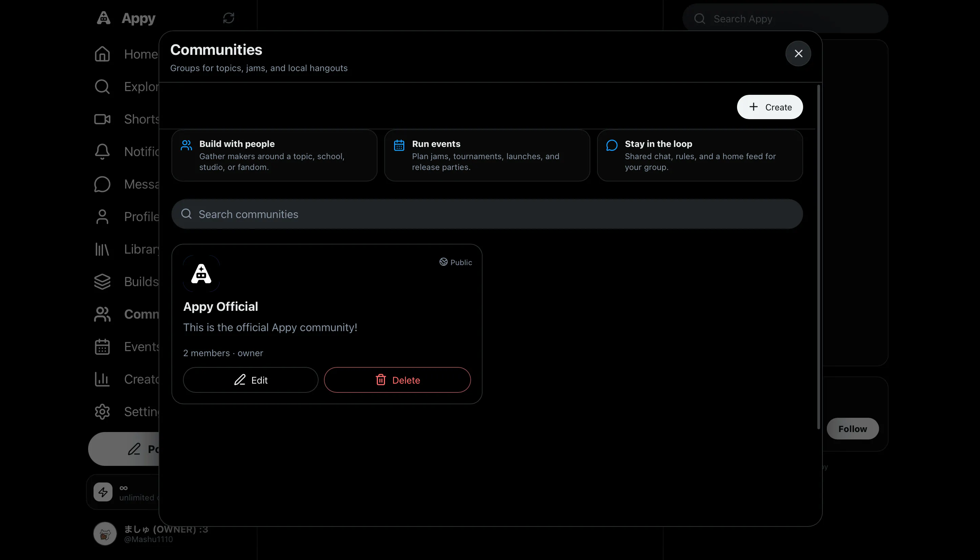Click the Follow button
980x560 pixels.
853,428
